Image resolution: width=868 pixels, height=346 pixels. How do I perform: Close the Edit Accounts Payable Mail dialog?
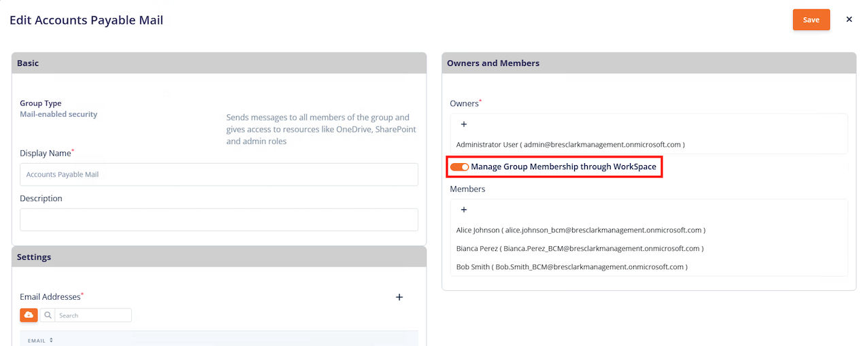pyautogui.click(x=849, y=20)
